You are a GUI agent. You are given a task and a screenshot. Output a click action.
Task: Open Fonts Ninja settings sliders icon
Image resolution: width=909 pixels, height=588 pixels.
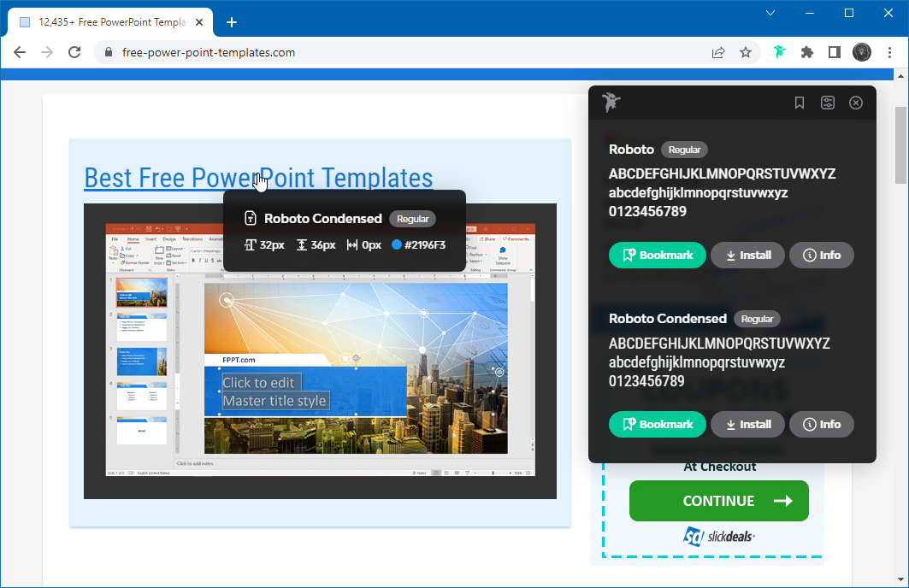(x=828, y=103)
